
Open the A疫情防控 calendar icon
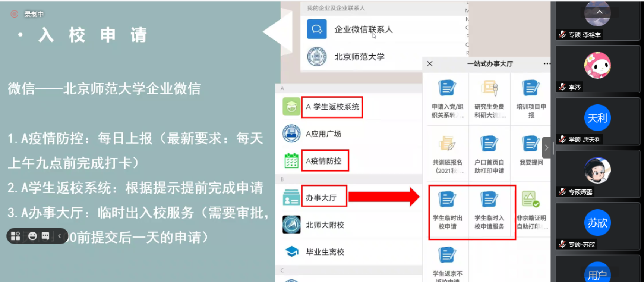291,161
